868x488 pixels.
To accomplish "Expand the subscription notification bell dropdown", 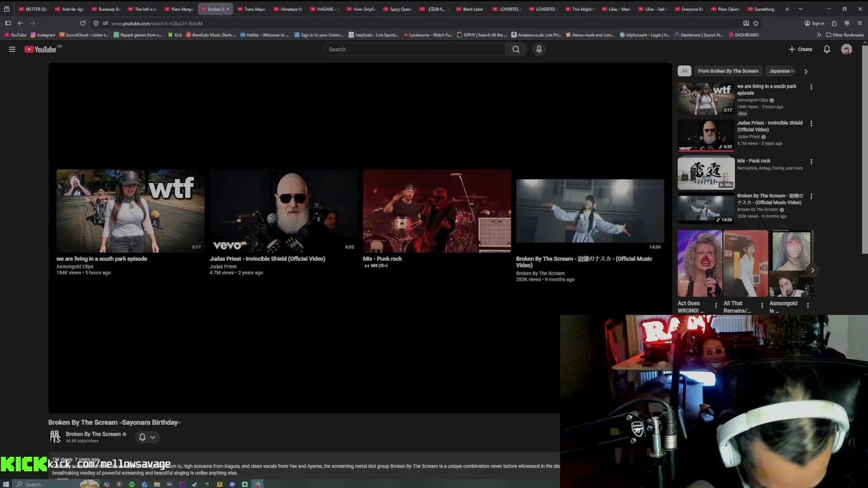I will tap(146, 437).
